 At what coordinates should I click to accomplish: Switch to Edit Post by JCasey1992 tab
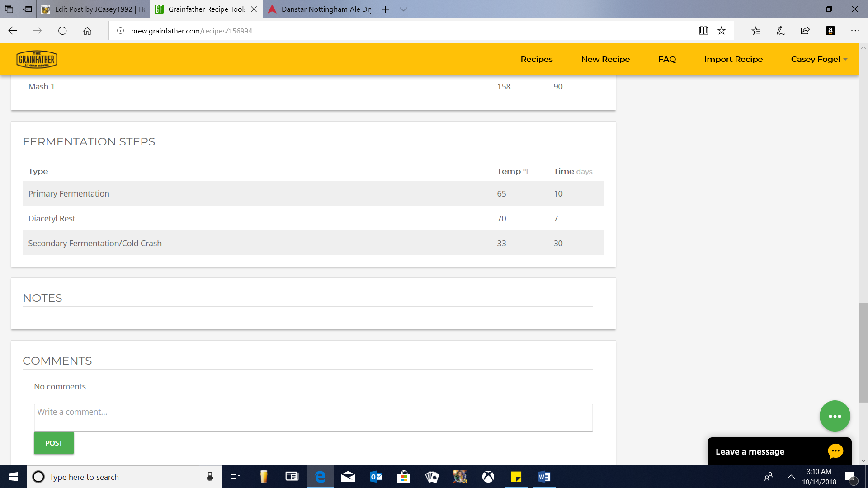pyautogui.click(x=94, y=9)
